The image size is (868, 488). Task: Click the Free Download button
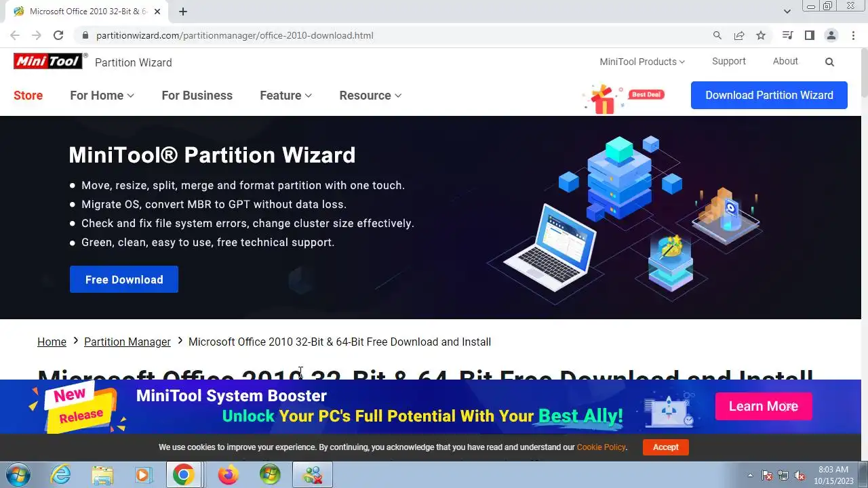124,279
